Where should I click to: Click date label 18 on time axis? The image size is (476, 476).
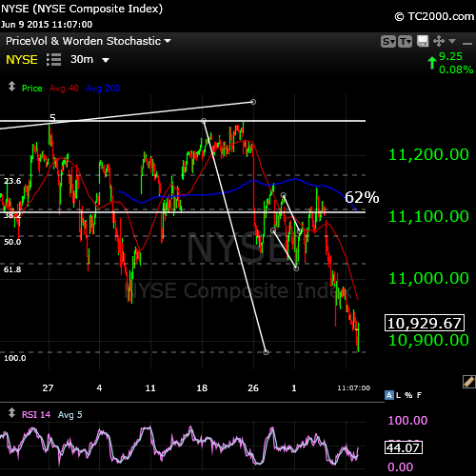(x=202, y=388)
